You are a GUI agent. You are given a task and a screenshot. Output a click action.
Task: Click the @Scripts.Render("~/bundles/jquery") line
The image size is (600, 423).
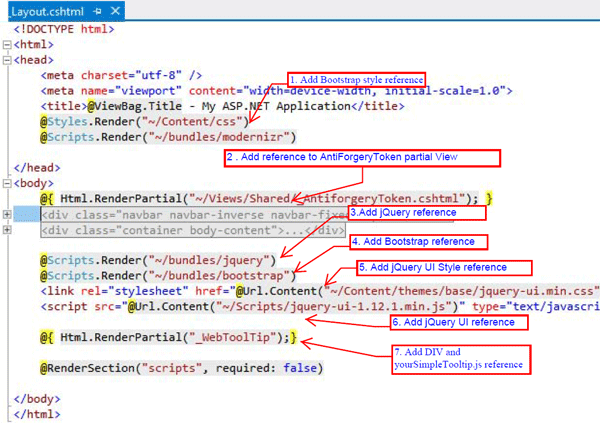pyautogui.click(x=158, y=260)
